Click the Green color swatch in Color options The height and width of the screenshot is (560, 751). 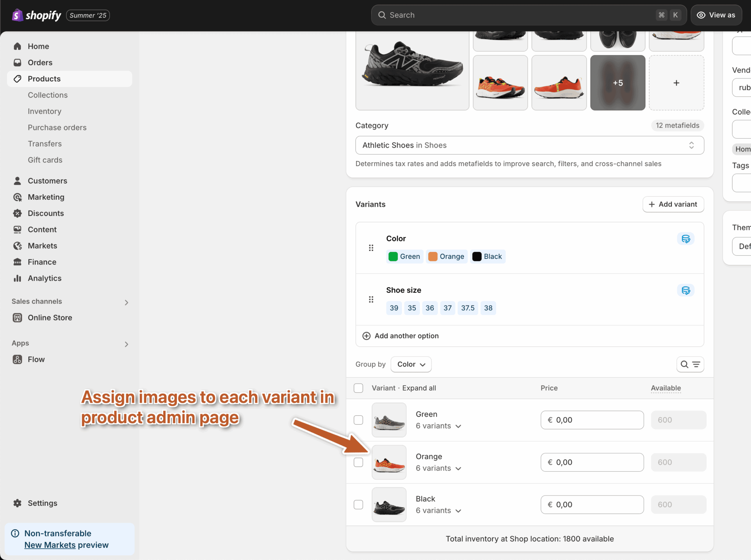click(x=404, y=256)
